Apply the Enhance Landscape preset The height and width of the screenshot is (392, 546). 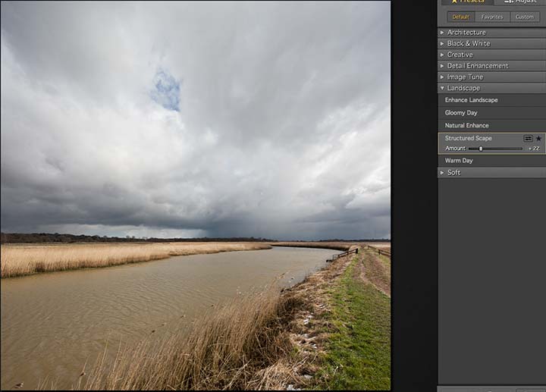[491, 100]
